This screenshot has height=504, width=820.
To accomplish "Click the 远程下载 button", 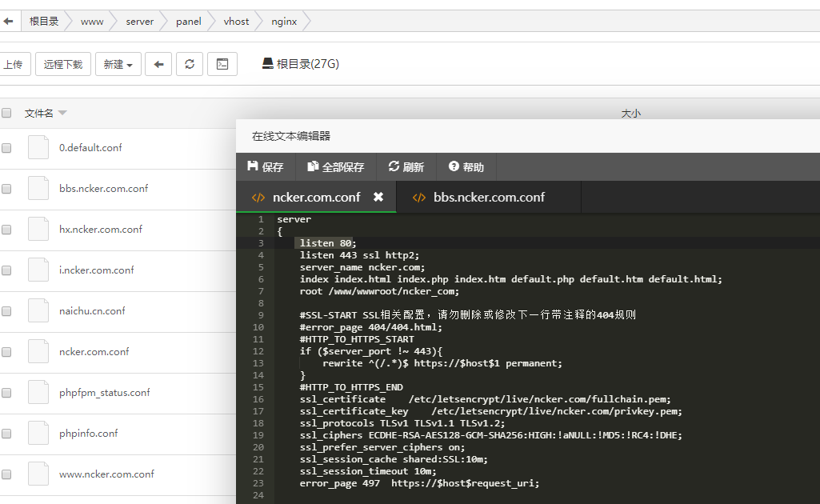I will coord(63,64).
